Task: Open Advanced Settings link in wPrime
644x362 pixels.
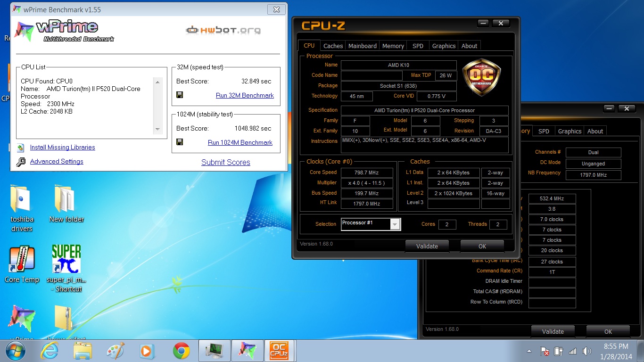Action: pyautogui.click(x=57, y=161)
